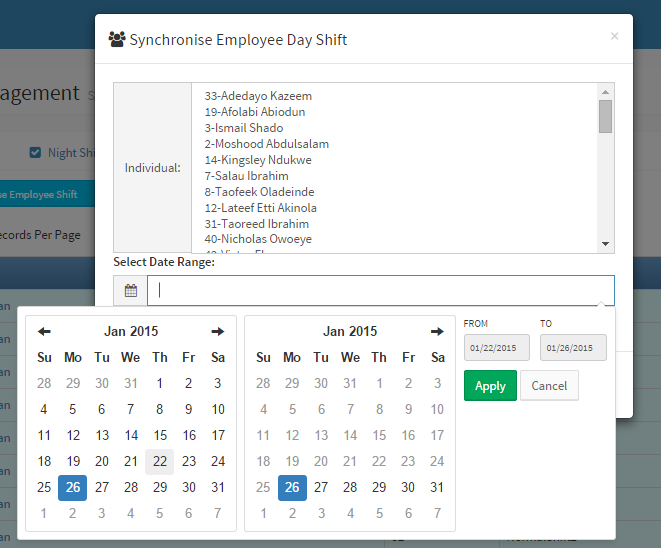
Task: Click the employees group icon in dialog title
Action: tap(117, 40)
